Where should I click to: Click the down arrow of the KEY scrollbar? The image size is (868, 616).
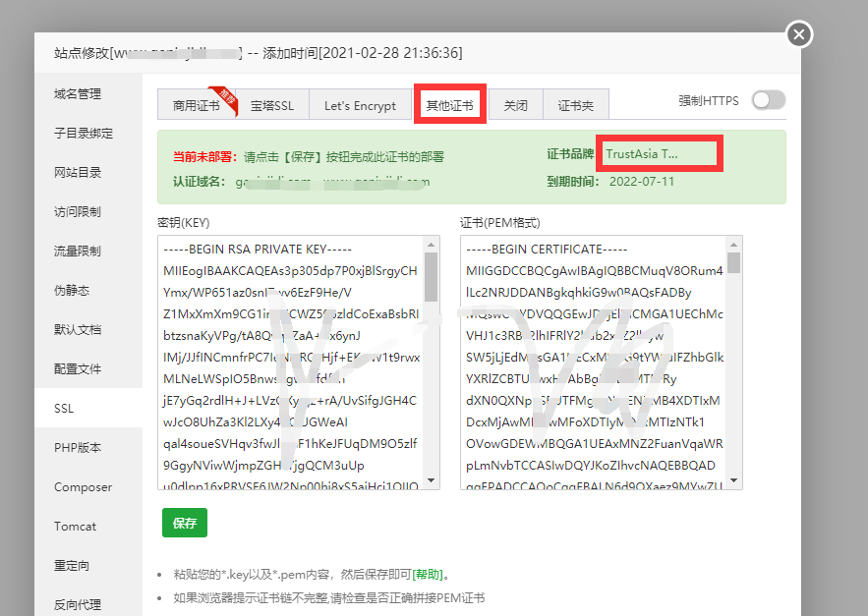pos(432,480)
